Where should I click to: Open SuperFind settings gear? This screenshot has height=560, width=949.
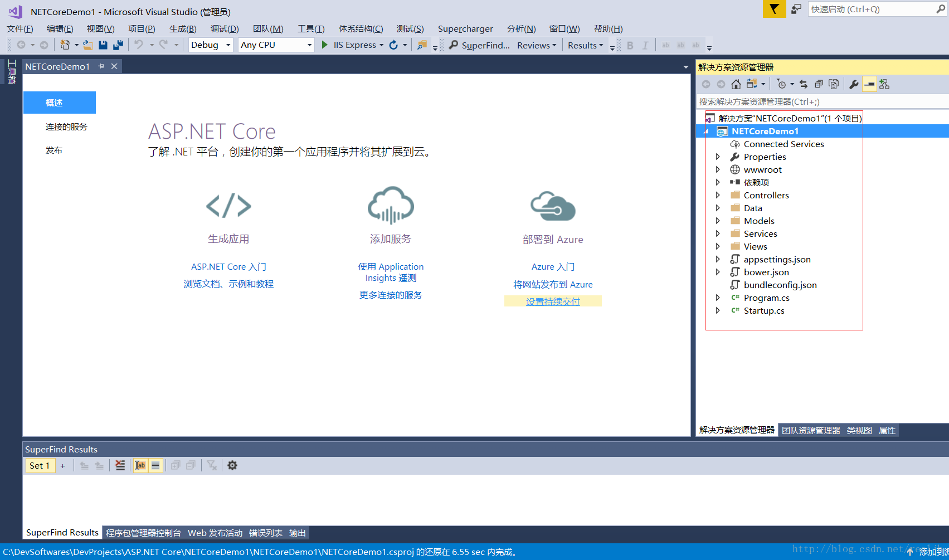tap(232, 465)
